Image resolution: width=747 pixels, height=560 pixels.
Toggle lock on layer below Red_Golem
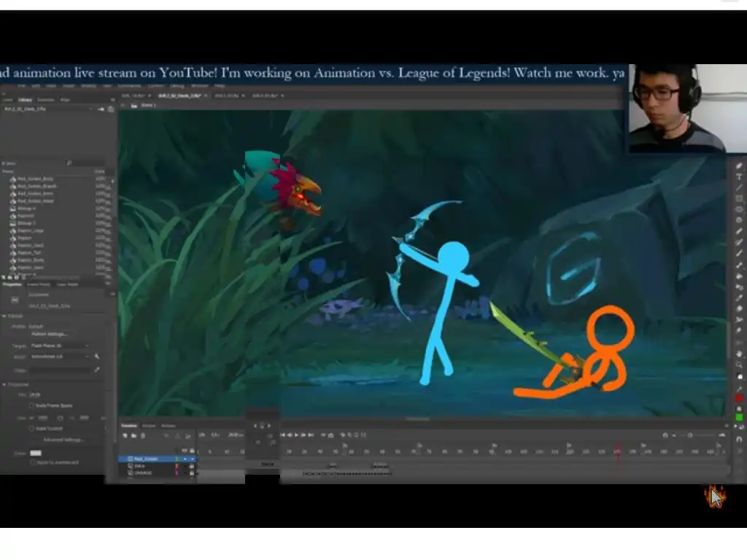tap(192, 466)
